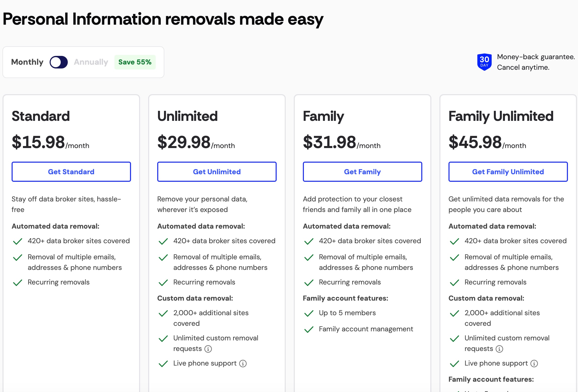Click checkmark beside Up to 5 members
Screen dimensions: 578x392
pos(308,313)
